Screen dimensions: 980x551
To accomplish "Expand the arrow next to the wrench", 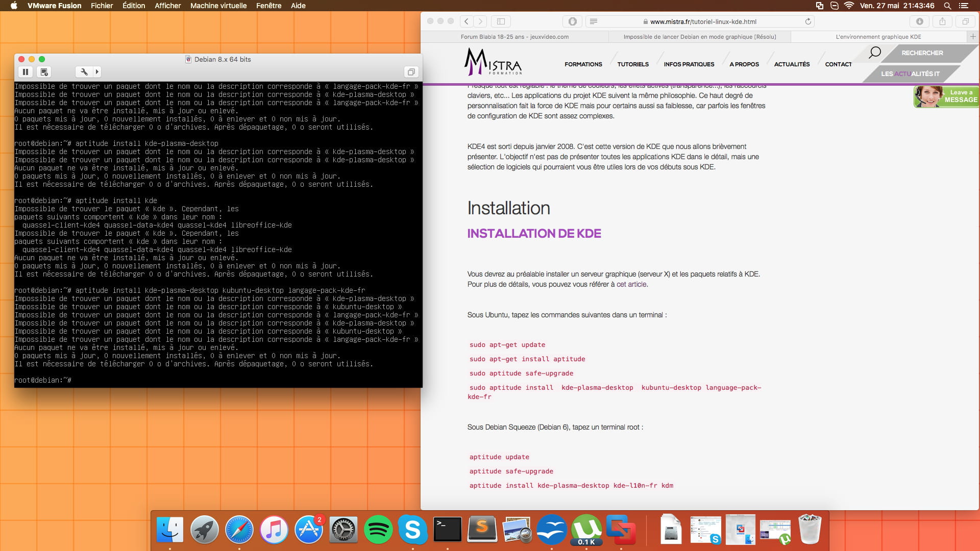I will pyautogui.click(x=97, y=72).
